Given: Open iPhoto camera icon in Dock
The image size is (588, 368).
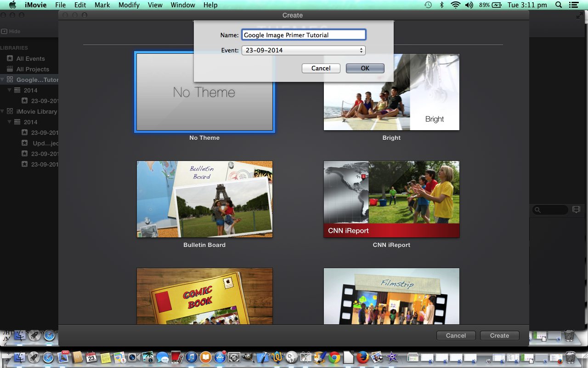Looking at the screenshot, I should [148, 357].
